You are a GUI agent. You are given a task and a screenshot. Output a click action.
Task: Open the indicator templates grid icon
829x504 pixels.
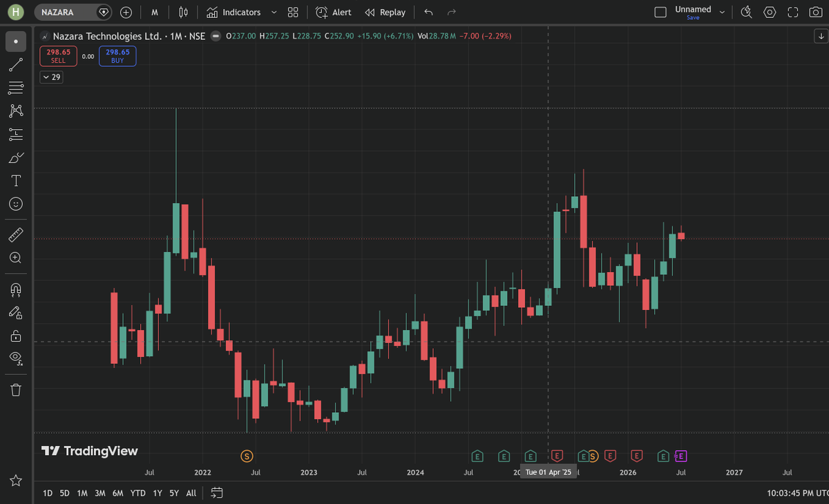293,12
